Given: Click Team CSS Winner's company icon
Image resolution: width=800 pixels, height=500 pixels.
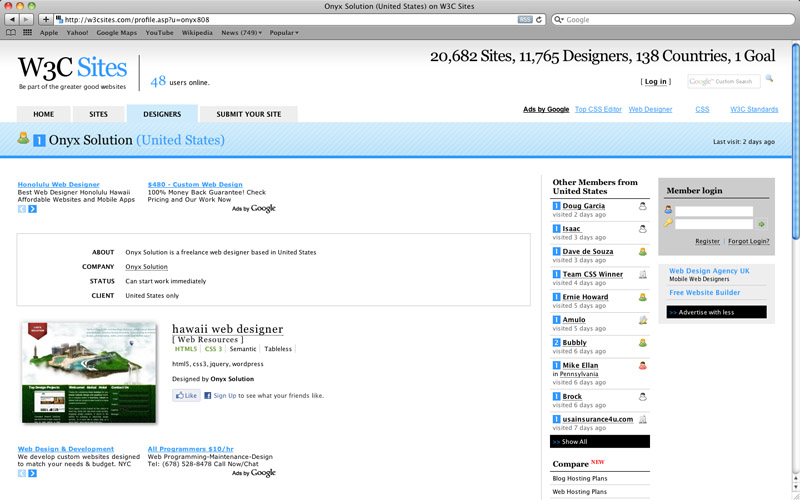Looking at the screenshot, I should [643, 274].
